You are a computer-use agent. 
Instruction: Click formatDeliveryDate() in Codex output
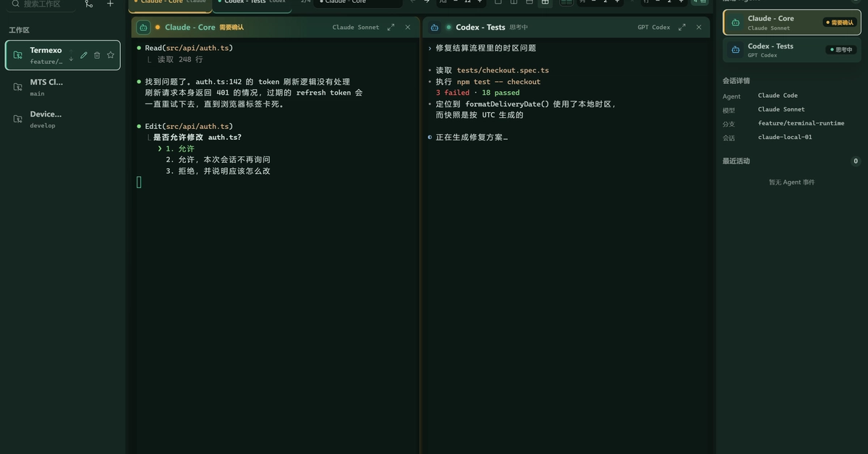click(507, 104)
